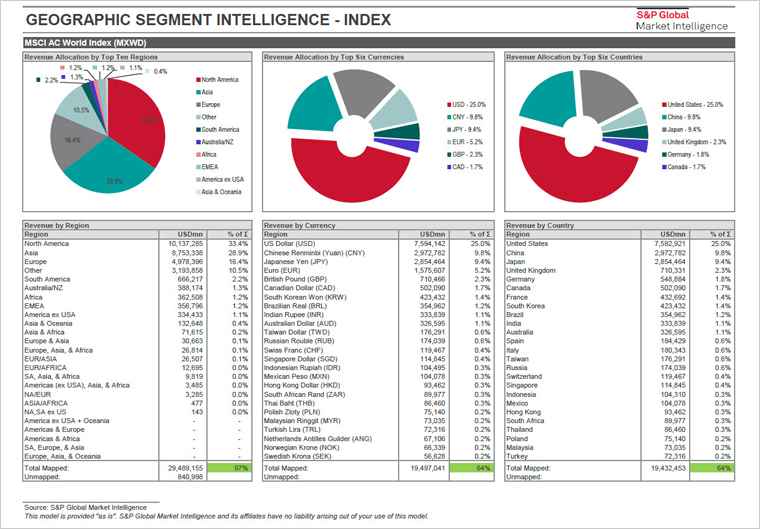Click the 19,432,453 country Total Mapped value

(667, 468)
